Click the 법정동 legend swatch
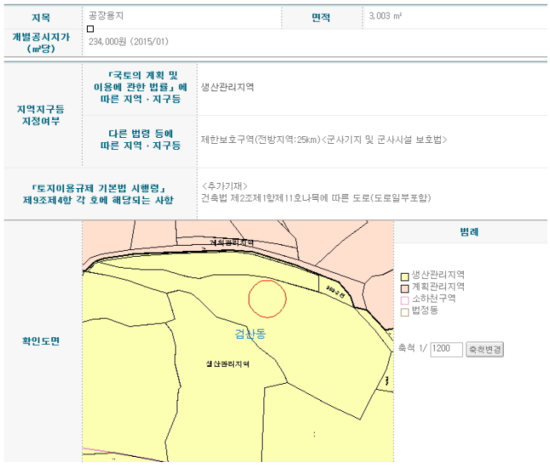Screen dimensions: 550x468 coord(404,312)
